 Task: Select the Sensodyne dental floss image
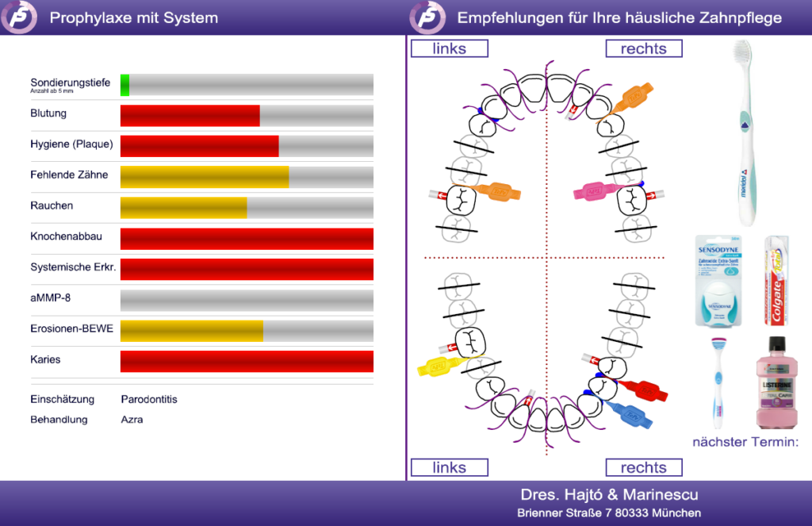tap(718, 281)
